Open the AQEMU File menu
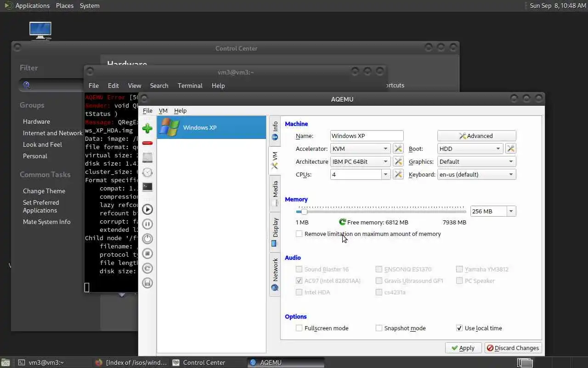588x368 pixels. [x=147, y=110]
